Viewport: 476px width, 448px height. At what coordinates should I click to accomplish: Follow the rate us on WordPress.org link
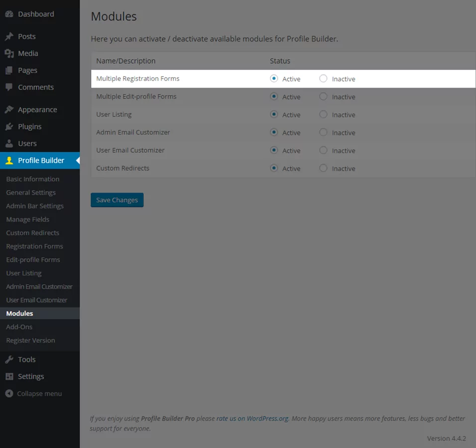(252, 419)
